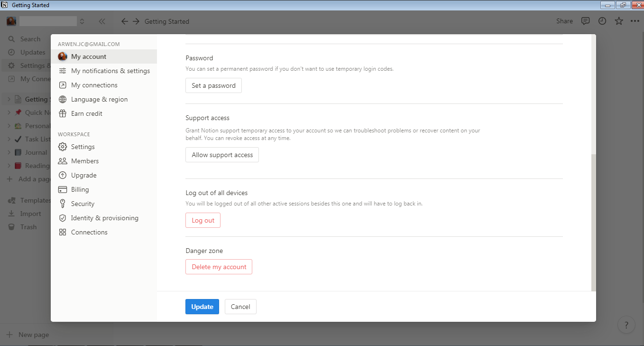This screenshot has width=644, height=346.
Task: Show page history via clock icon
Action: tap(602, 21)
